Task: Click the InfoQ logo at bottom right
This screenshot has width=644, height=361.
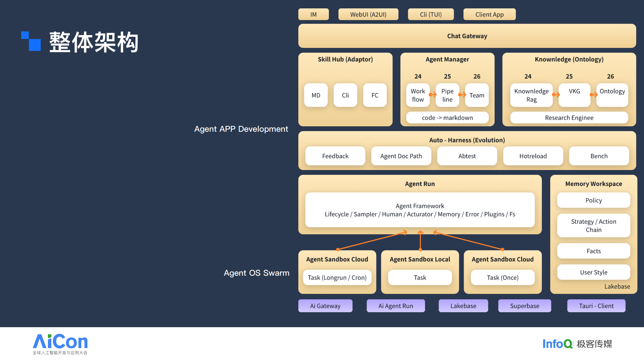Action: coord(577,344)
